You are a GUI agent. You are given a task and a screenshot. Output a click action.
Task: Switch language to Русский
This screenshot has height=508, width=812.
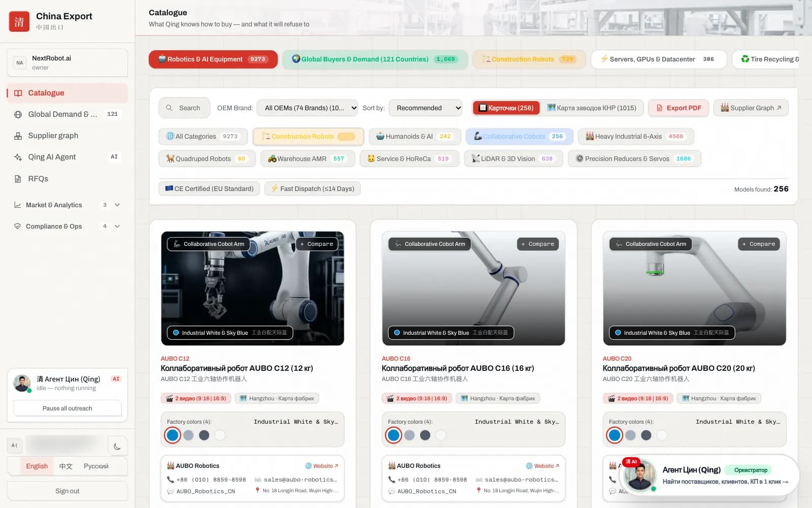click(x=96, y=466)
